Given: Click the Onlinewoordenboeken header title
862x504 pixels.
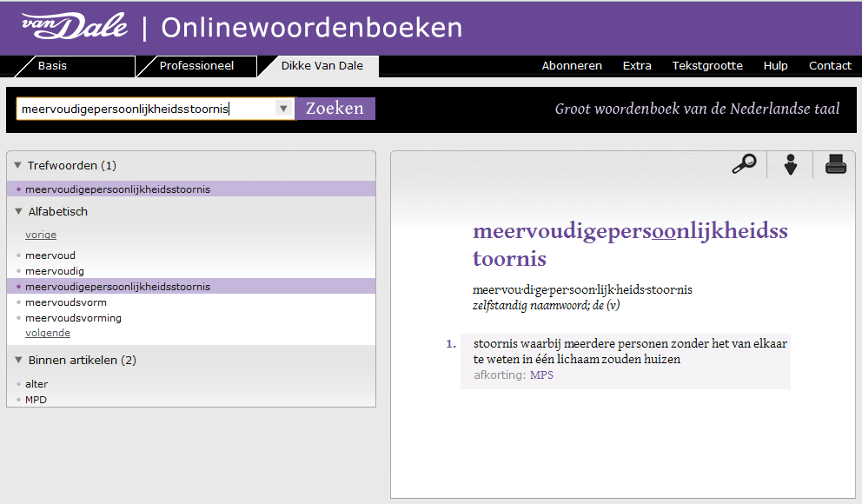Looking at the screenshot, I should point(312,28).
